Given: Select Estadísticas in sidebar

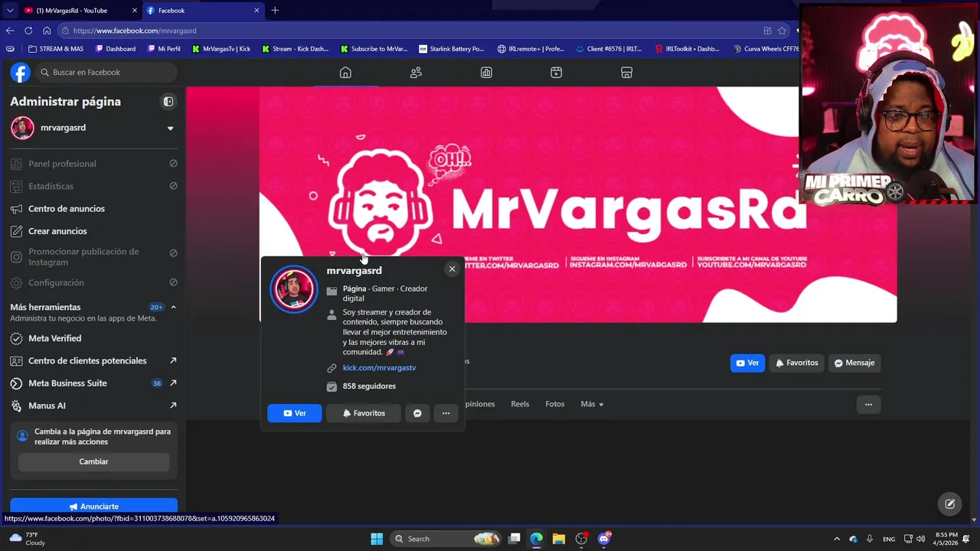Looking at the screenshot, I should pos(93,186).
